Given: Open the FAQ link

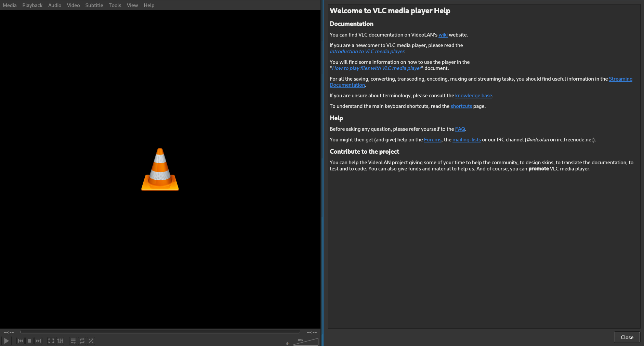Looking at the screenshot, I should click(460, 129).
